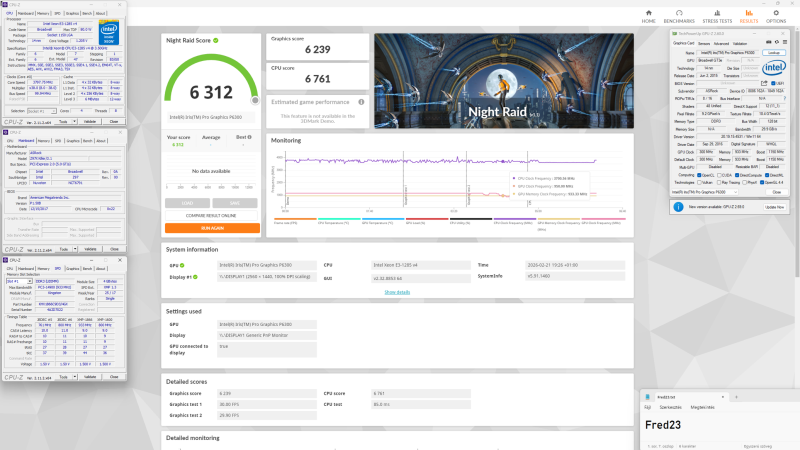Toggle the CUDA checkbox in GPU-Z

pos(719,175)
